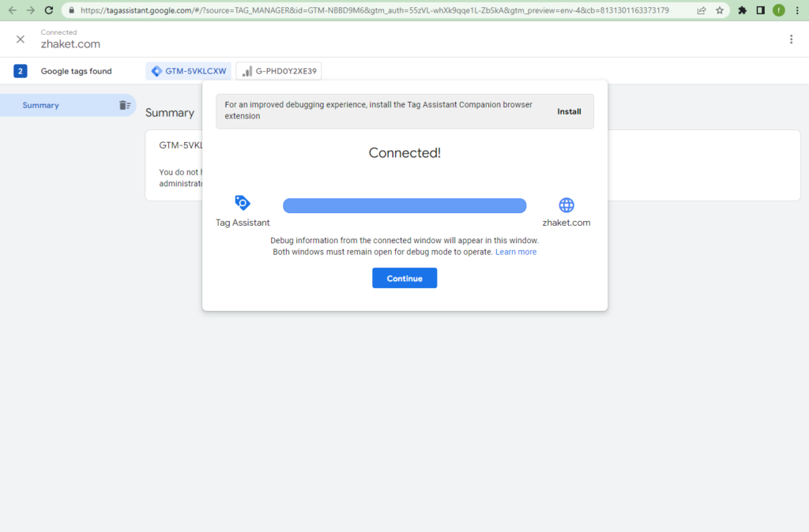Image resolution: width=809 pixels, height=532 pixels.
Task: Click the browser forward arrow
Action: pos(31,10)
